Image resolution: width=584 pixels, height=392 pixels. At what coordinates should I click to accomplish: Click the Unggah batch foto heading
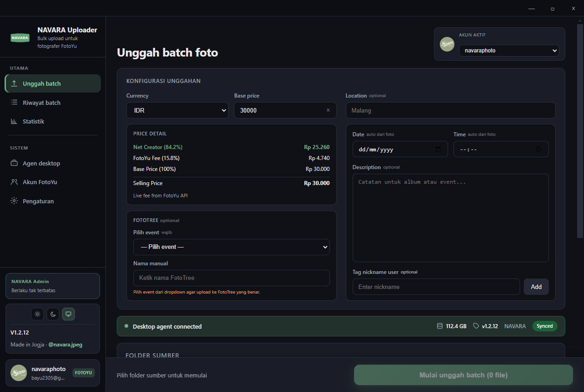pos(167,52)
